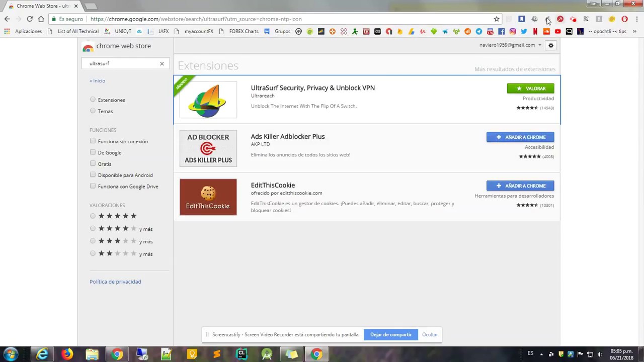Open UltraSurf Security, Privacy & Unblock VPN title
Screen dimensions: 644x362
point(312,87)
